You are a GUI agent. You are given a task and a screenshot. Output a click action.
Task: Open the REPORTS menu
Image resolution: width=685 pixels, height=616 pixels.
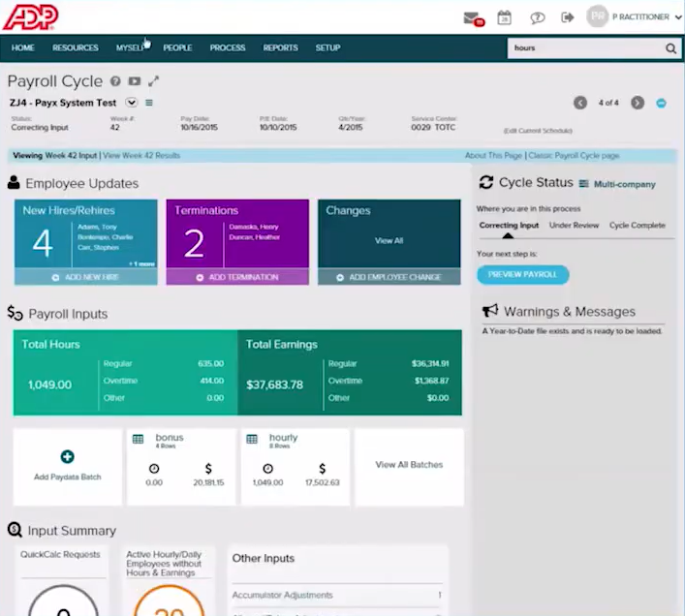[280, 48]
